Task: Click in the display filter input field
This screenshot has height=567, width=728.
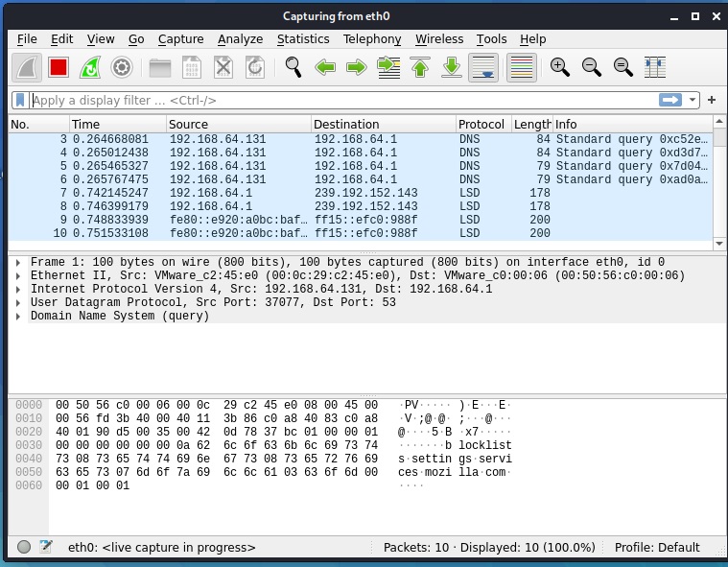Action: point(343,101)
